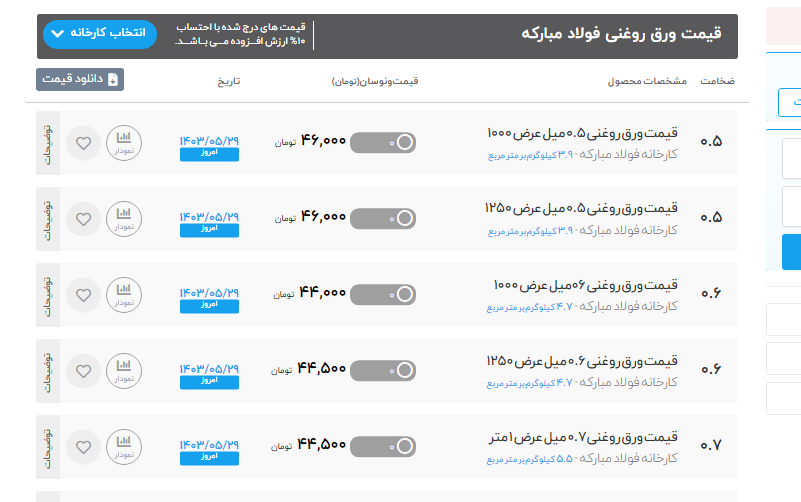Click the مشخصات محصول column header
801x502 pixels.
[644, 80]
